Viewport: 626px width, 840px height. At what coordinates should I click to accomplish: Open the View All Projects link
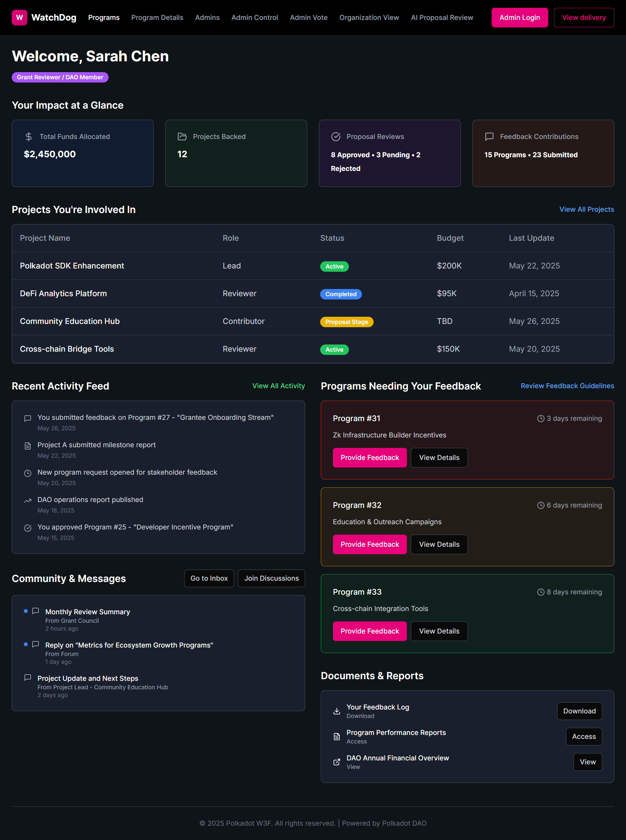[586, 209]
